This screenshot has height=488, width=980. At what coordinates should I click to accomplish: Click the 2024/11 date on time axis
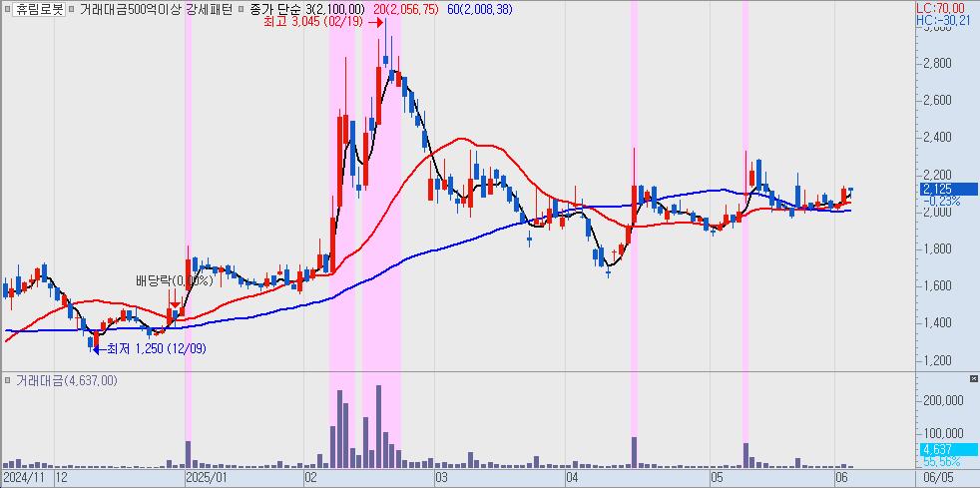(x=24, y=477)
